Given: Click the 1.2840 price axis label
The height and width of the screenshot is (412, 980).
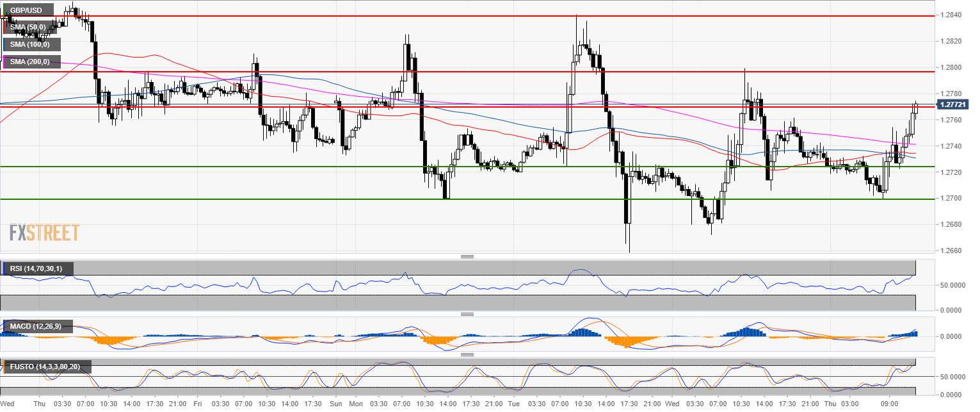Looking at the screenshot, I should click(951, 15).
